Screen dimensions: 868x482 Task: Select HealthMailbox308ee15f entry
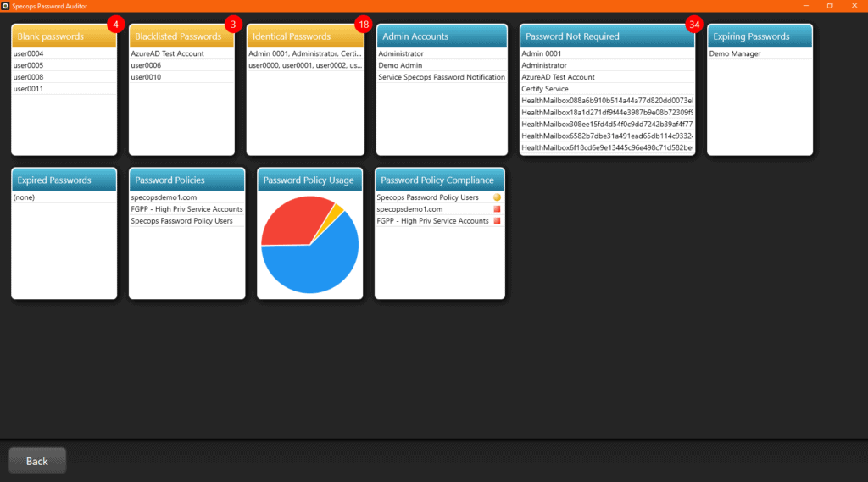[607, 124]
